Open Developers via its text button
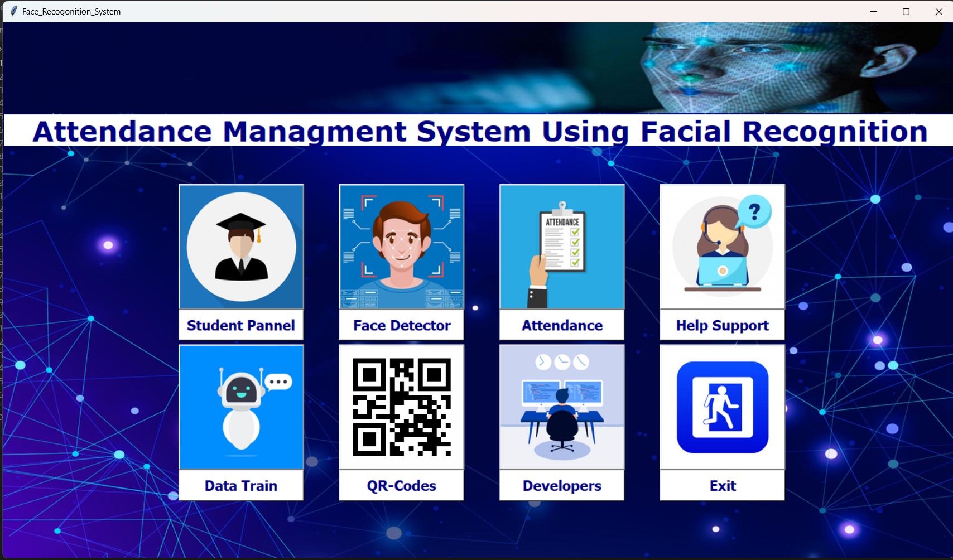 (x=562, y=486)
